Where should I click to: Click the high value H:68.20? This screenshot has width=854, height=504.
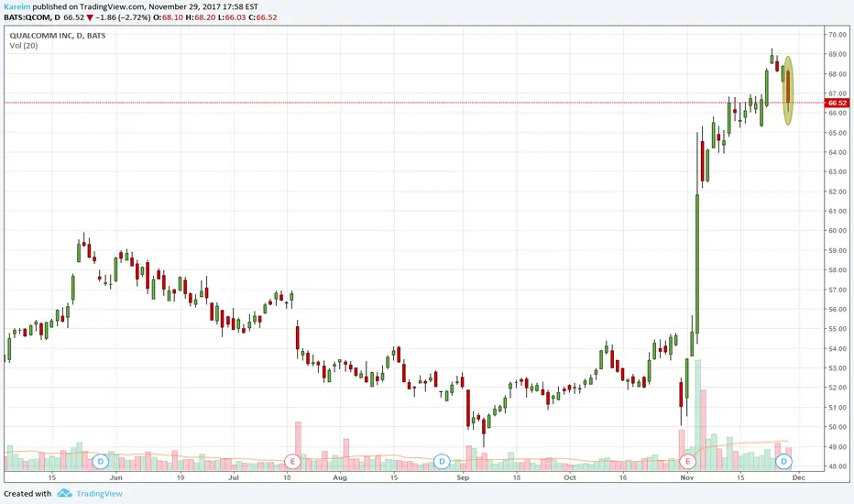point(200,17)
